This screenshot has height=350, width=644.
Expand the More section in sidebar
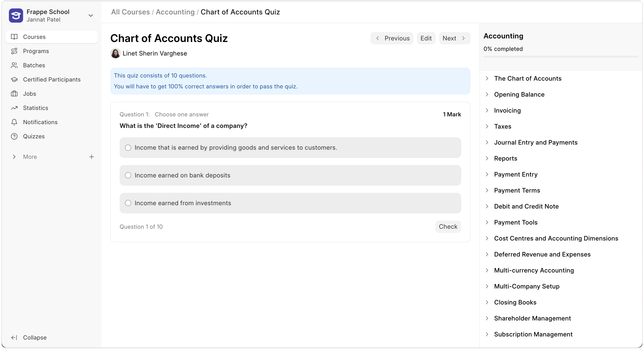pos(14,157)
